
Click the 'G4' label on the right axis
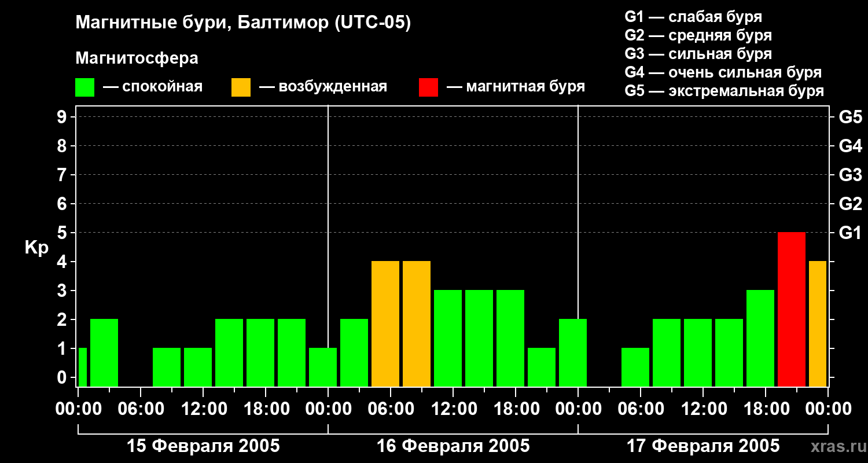click(851, 146)
